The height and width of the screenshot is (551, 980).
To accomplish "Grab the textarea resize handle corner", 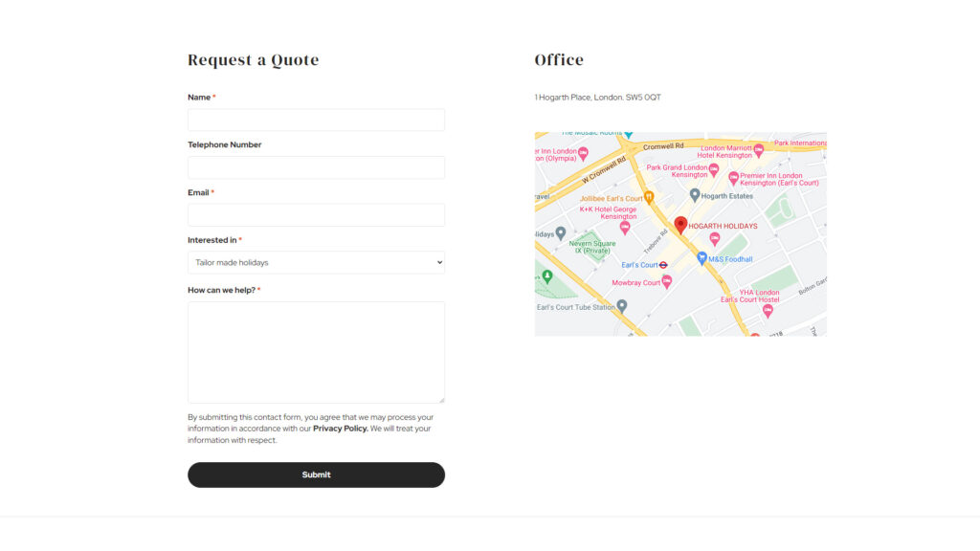I will 441,400.
